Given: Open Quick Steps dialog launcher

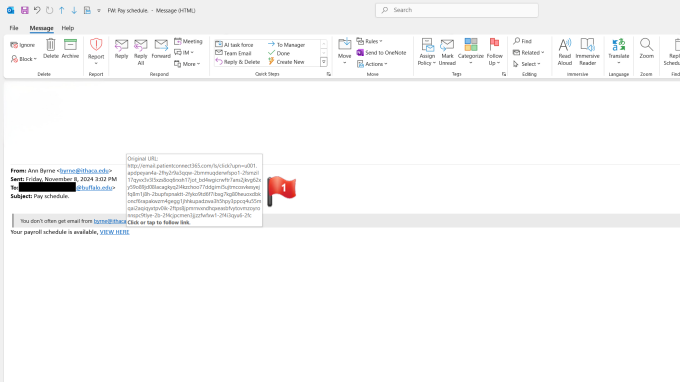Looking at the screenshot, I should [x=329, y=74].
